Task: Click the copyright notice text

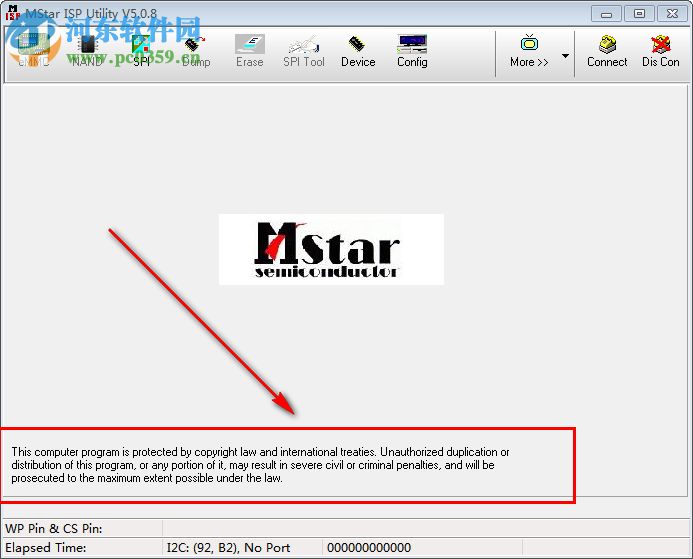Action: pos(260,465)
